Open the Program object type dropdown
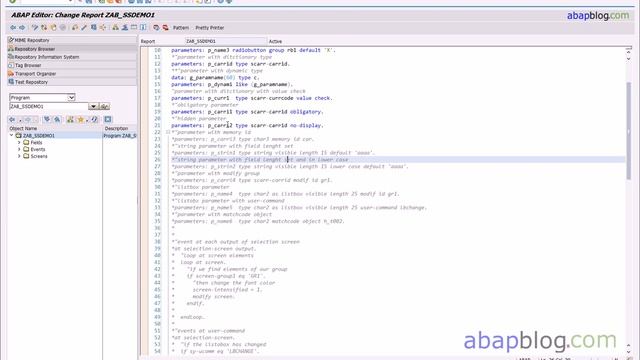 pos(71,98)
